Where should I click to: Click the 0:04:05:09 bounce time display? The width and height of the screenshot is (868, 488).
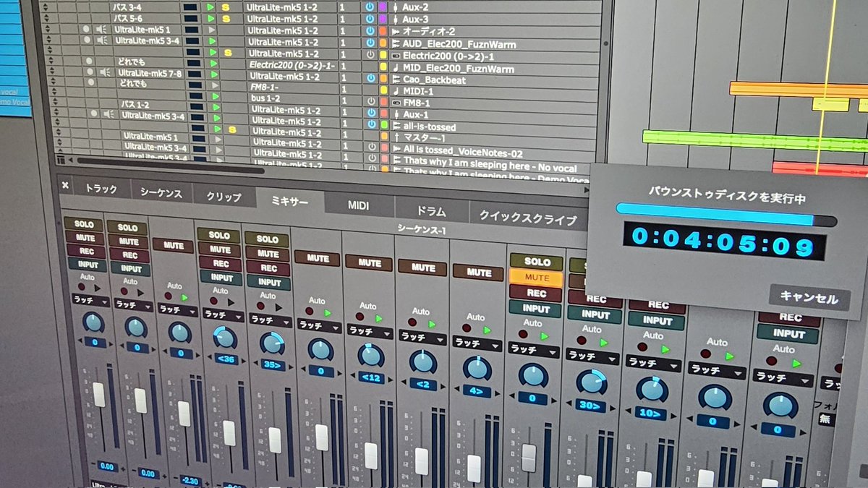coord(724,242)
